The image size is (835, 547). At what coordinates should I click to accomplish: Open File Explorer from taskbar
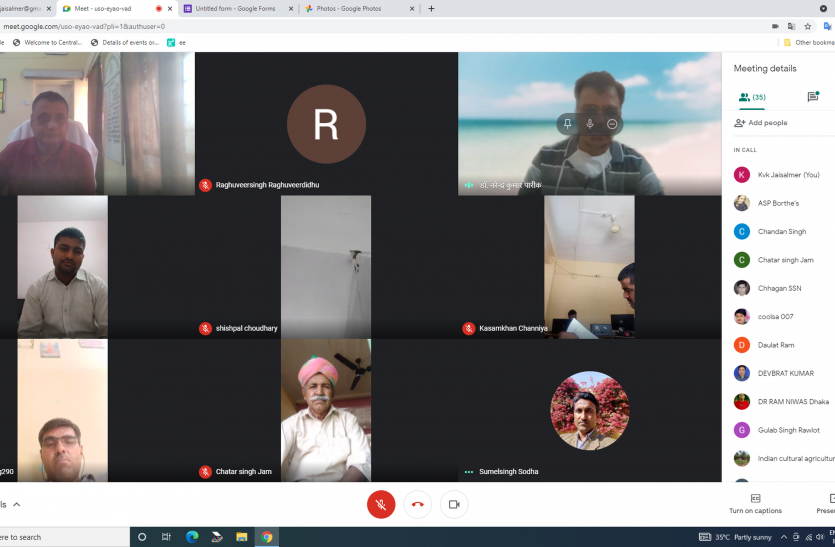[x=242, y=537]
